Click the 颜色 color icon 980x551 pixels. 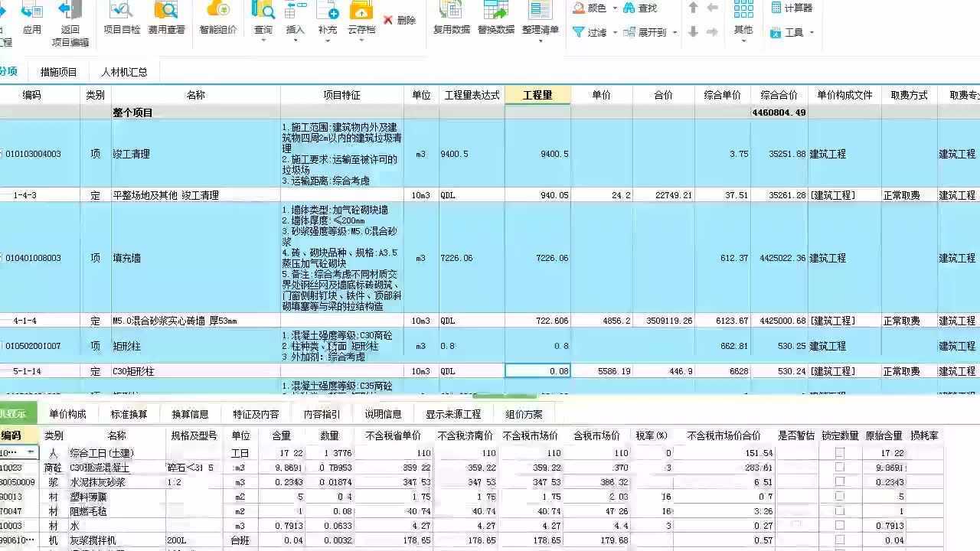[580, 8]
